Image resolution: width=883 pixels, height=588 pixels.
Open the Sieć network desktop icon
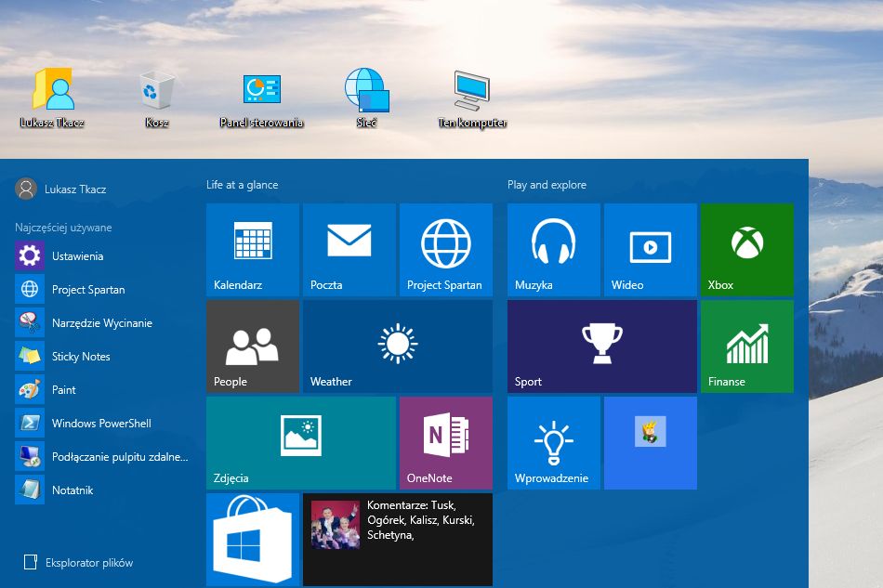tap(366, 98)
